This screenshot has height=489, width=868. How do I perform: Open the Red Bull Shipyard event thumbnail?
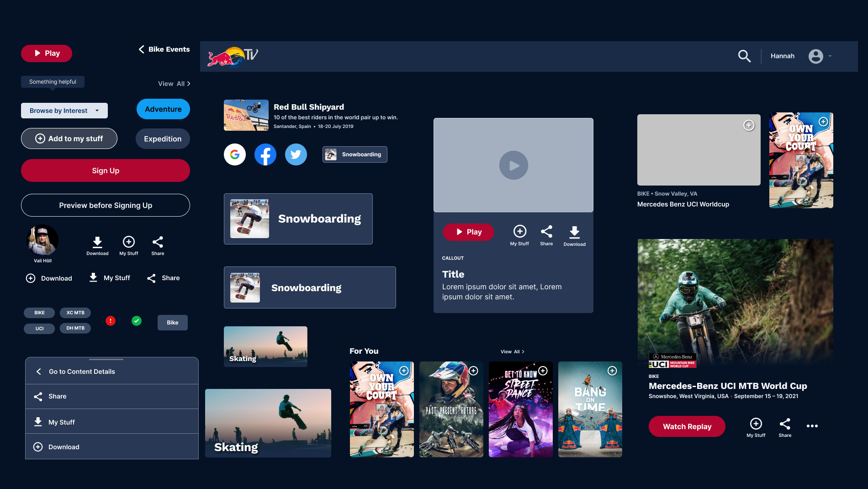246,115
